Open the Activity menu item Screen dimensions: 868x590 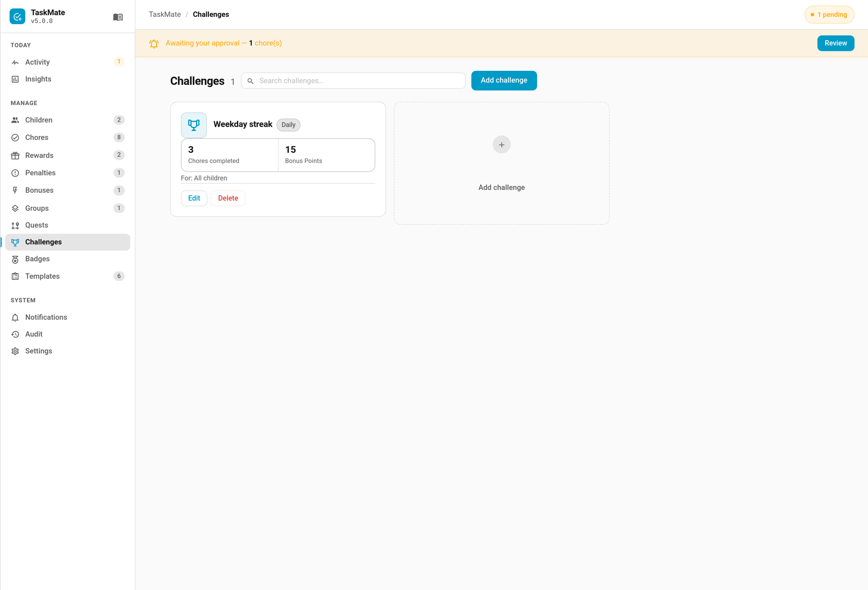pyautogui.click(x=67, y=62)
